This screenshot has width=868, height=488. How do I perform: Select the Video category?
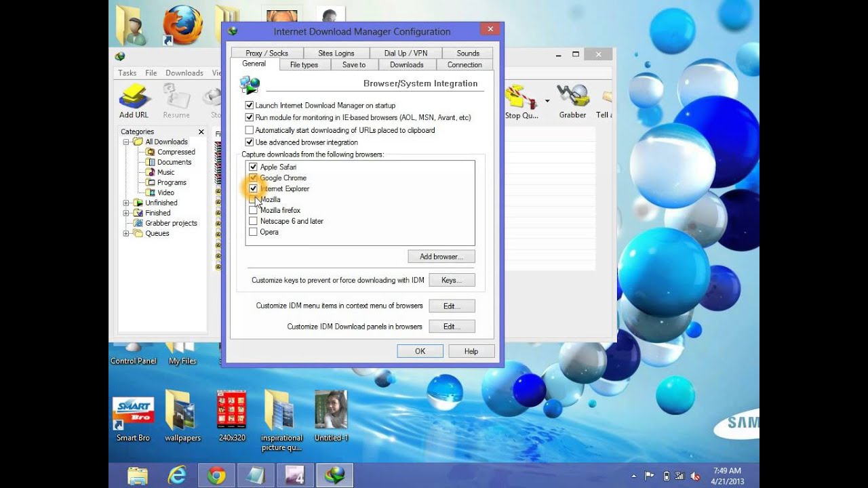coord(161,192)
